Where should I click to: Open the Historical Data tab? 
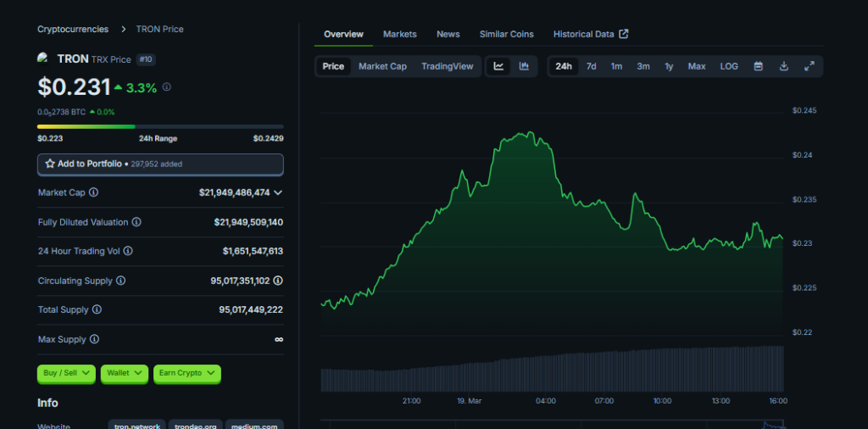click(591, 34)
